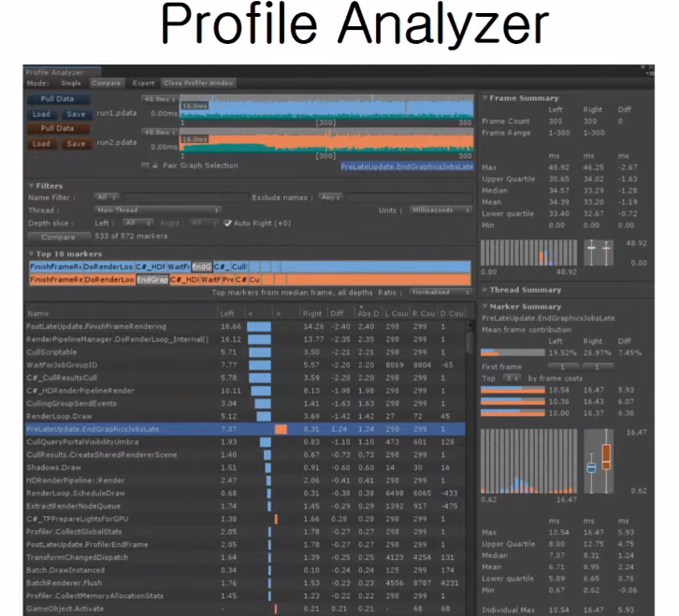This screenshot has width=679, height=616.
Task: Click the Compare button under Depth slice
Action: click(x=58, y=236)
